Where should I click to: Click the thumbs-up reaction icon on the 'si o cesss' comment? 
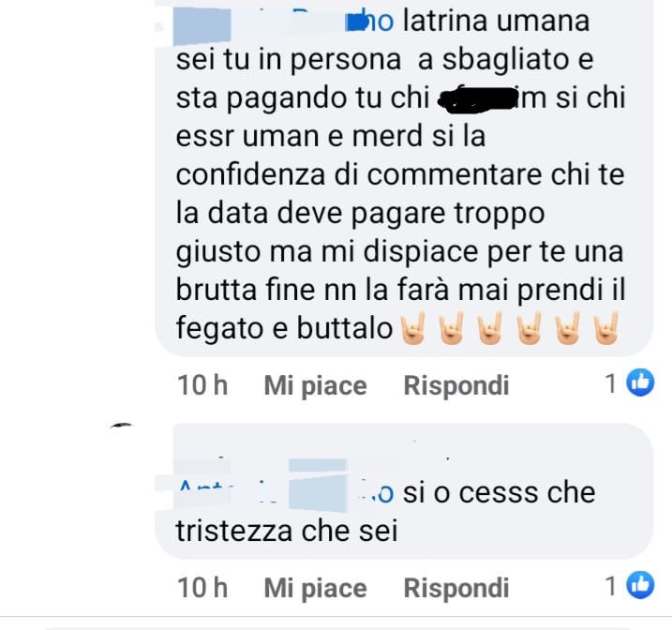[x=640, y=585]
